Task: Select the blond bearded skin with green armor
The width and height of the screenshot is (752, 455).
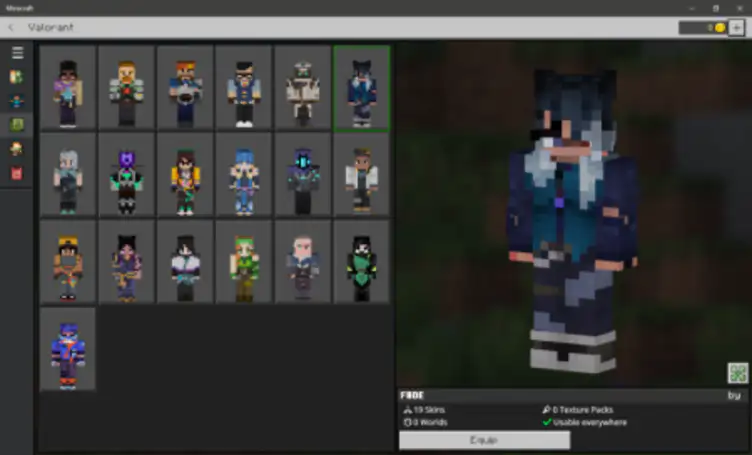Action: (x=127, y=88)
